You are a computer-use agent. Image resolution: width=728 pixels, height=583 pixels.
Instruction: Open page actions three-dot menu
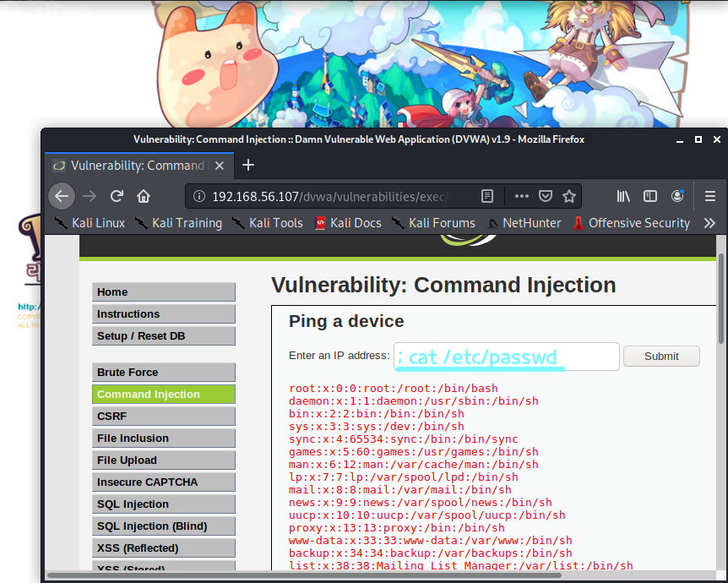pyautogui.click(x=521, y=196)
